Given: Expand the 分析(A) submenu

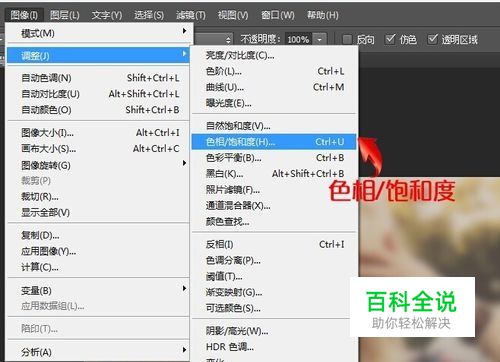Looking at the screenshot, I should [98, 352].
